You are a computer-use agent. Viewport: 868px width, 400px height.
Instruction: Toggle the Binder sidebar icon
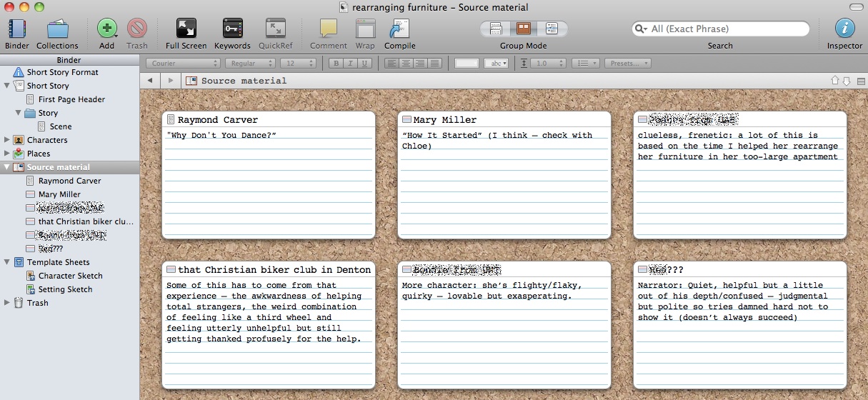(x=17, y=29)
